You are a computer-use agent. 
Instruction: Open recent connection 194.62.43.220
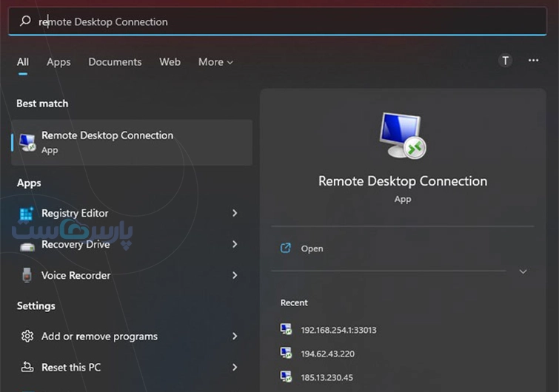[328, 354]
